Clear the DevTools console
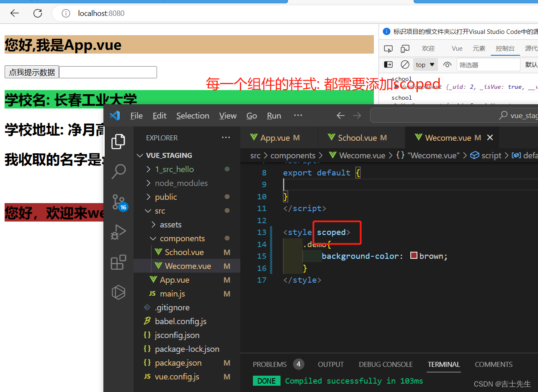Screen dimensions: 538x392 [x=405, y=65]
